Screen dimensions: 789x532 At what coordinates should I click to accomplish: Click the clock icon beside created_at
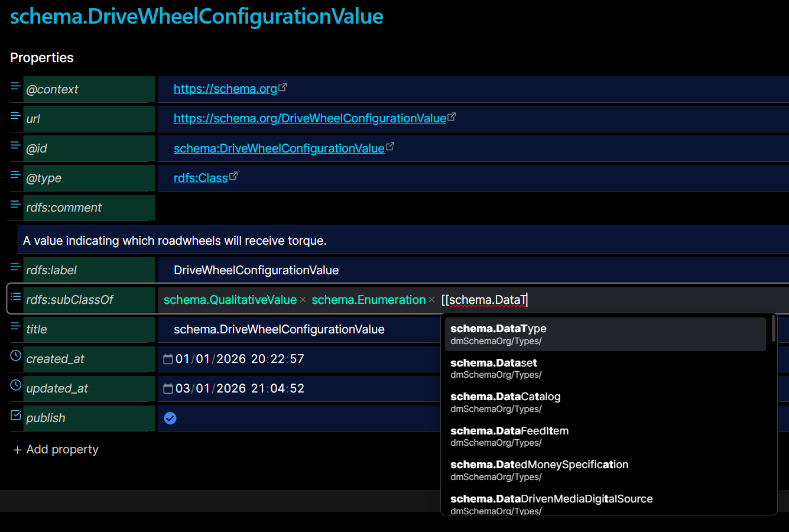point(16,356)
